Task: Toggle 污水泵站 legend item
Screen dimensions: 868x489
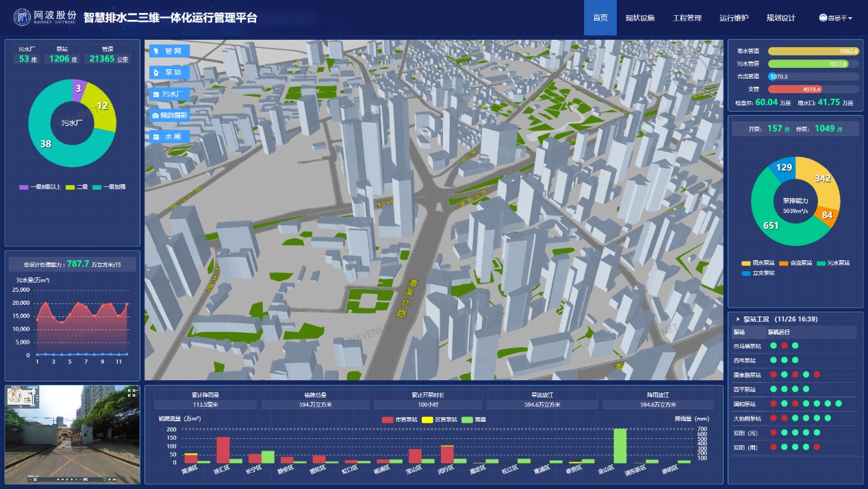Action: click(x=833, y=262)
